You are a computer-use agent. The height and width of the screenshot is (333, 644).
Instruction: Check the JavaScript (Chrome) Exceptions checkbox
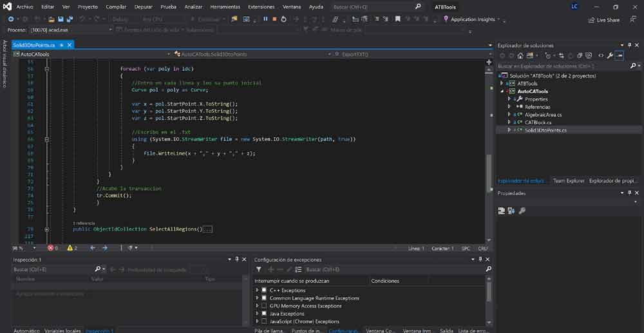click(x=264, y=321)
